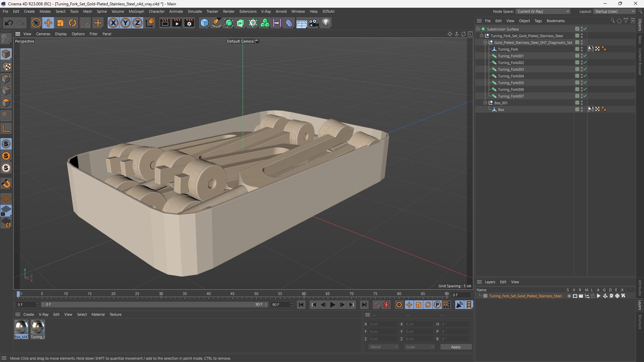Open the MoGraph menu
This screenshot has width=644, height=362.
click(136, 11)
